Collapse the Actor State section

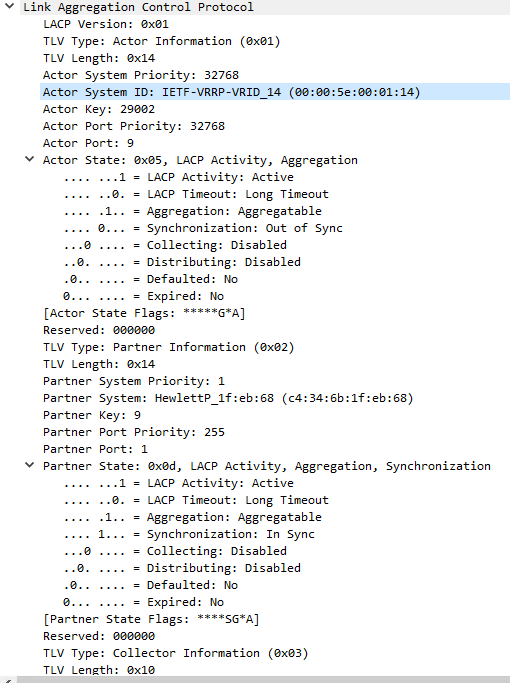(30, 159)
